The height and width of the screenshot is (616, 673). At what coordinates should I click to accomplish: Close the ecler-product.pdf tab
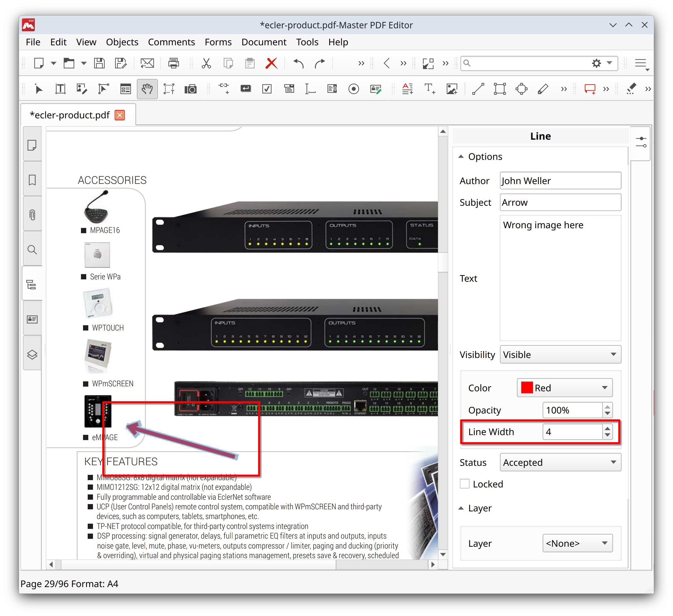pyautogui.click(x=120, y=115)
